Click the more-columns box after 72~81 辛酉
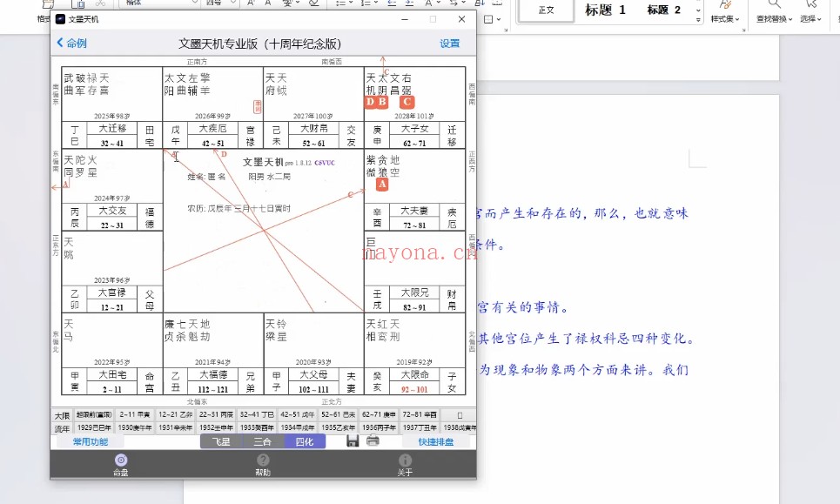The width and height of the screenshot is (840, 504). [x=460, y=415]
